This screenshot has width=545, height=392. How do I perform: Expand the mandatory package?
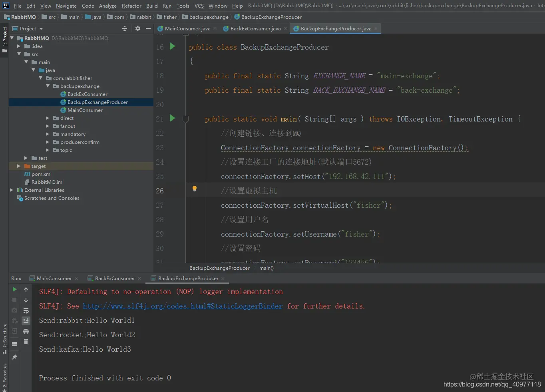point(48,134)
